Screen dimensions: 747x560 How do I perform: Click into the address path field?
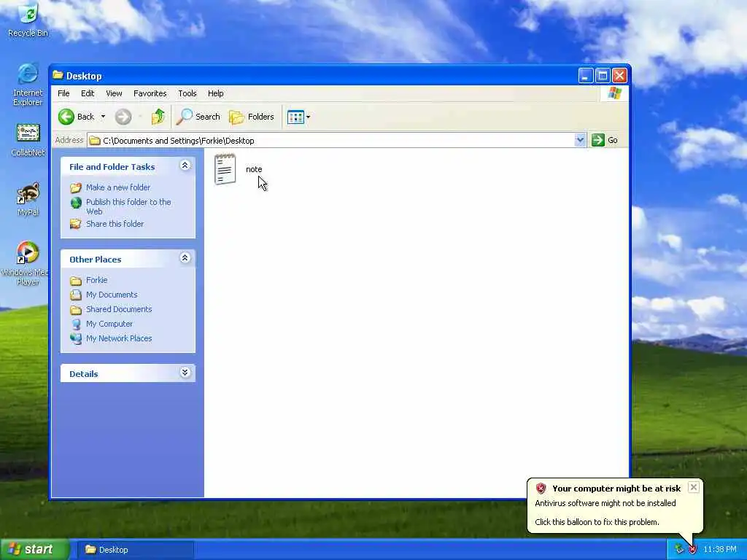[x=332, y=141]
